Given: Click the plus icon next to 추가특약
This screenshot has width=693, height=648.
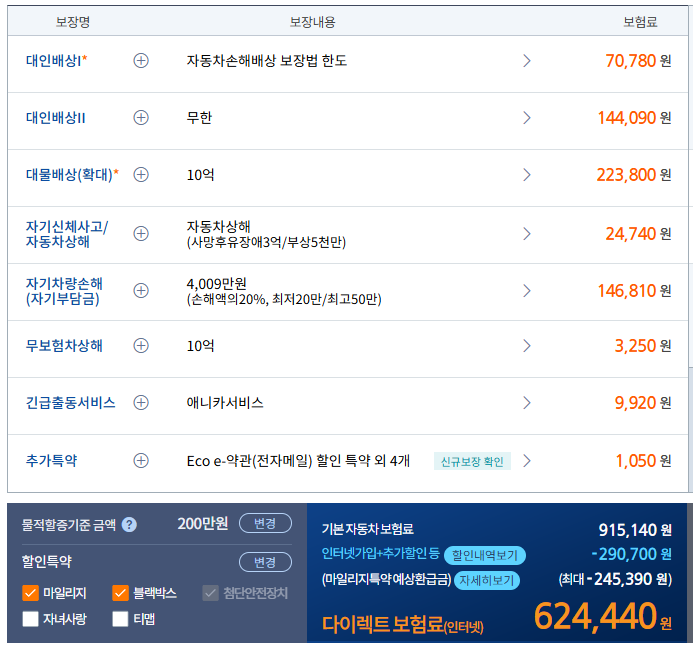Looking at the screenshot, I should [141, 461].
